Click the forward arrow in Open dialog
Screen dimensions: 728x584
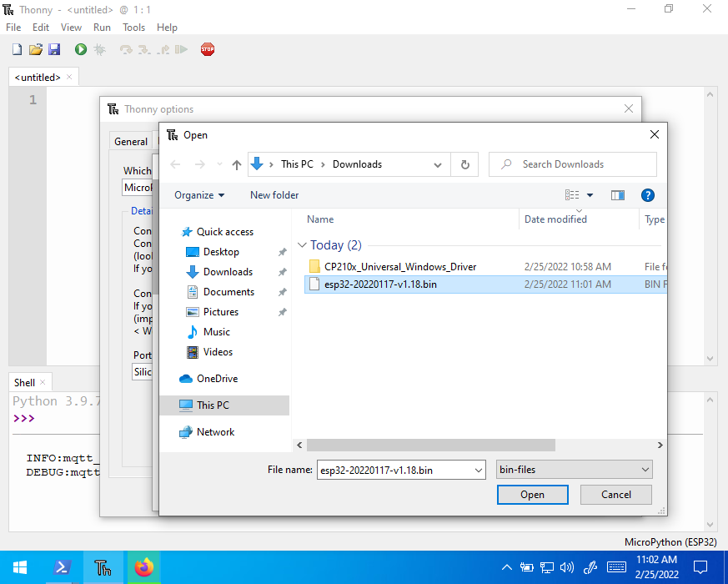[x=199, y=164]
